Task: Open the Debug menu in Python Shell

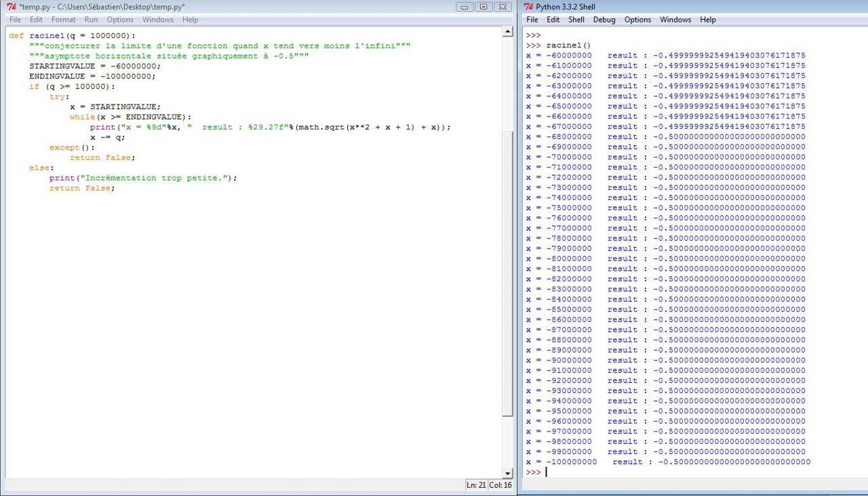Action: pyautogui.click(x=604, y=20)
